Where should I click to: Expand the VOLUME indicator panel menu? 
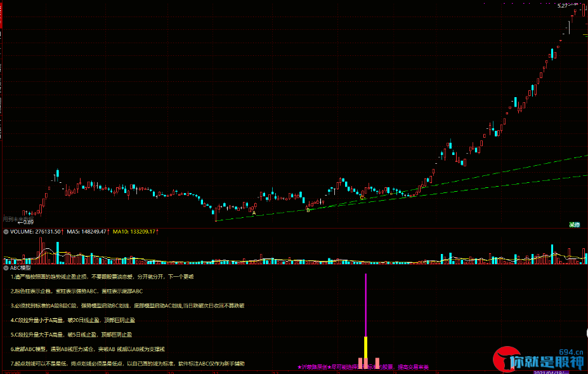click(x=6, y=232)
